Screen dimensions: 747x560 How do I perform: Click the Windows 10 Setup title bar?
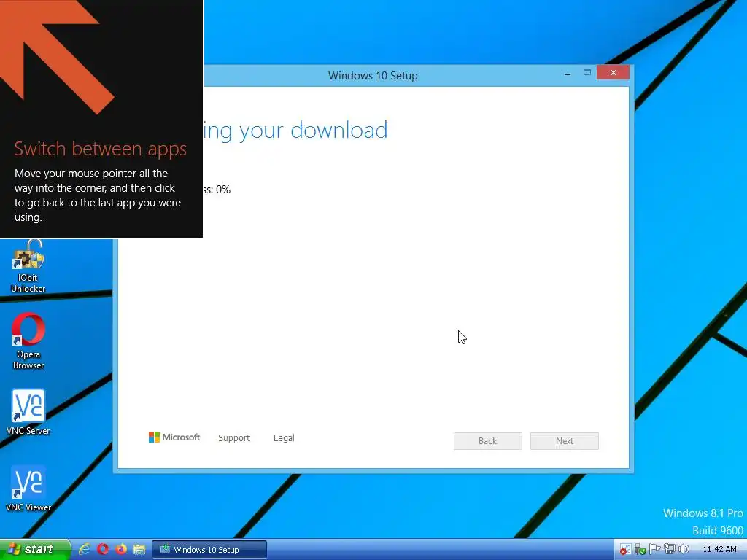(373, 75)
